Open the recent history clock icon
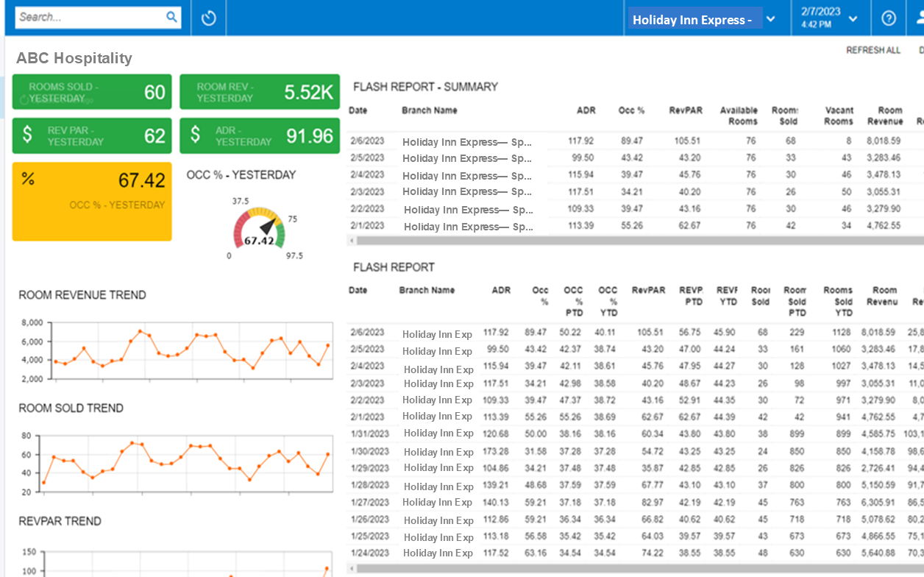This screenshot has height=577, width=924. pos(209,18)
